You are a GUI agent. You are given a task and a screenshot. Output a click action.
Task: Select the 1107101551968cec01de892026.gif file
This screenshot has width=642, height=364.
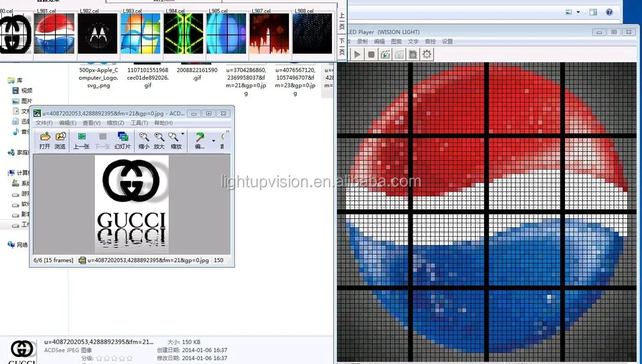(148, 78)
